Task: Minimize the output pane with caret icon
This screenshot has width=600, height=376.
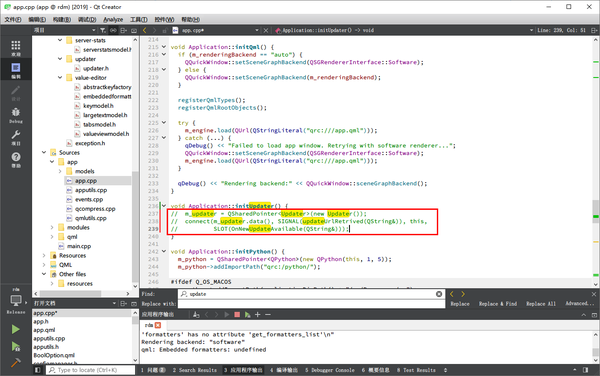Action: (584, 314)
